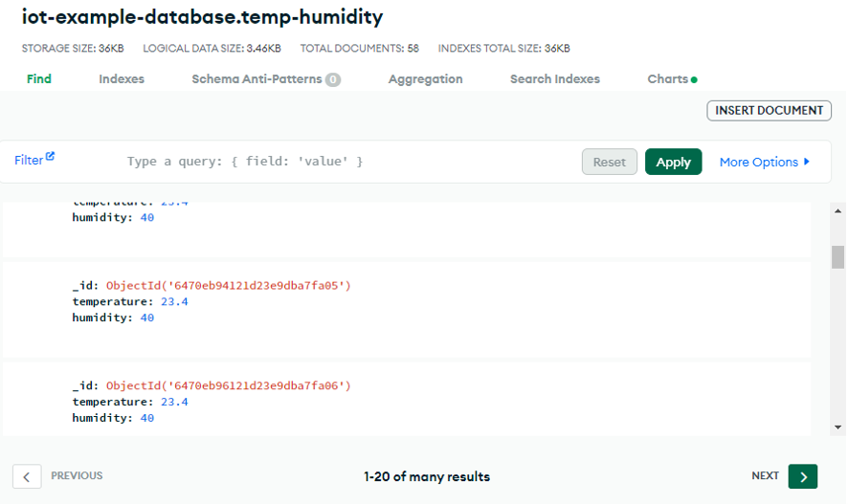
Task: Open the Filter external link icon
Action: [51, 157]
